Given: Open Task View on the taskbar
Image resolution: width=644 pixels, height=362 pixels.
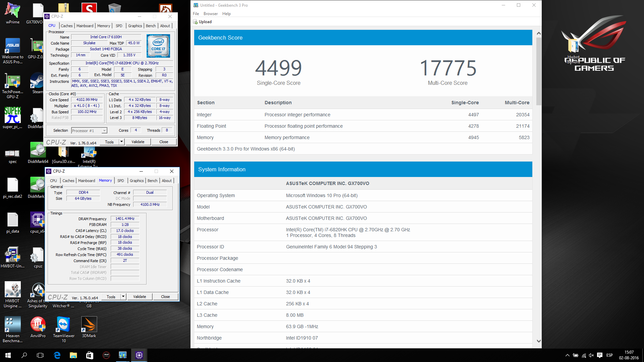Looking at the screenshot, I should click(40, 355).
